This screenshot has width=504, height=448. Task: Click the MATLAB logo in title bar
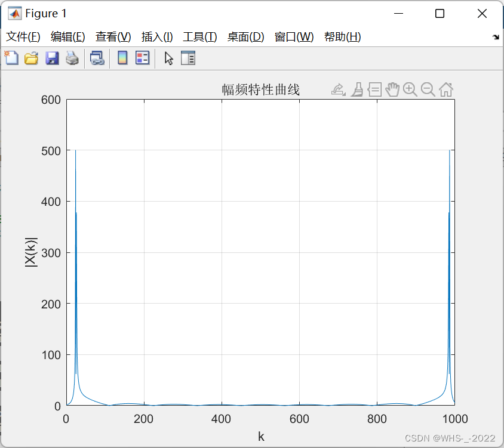(15, 13)
